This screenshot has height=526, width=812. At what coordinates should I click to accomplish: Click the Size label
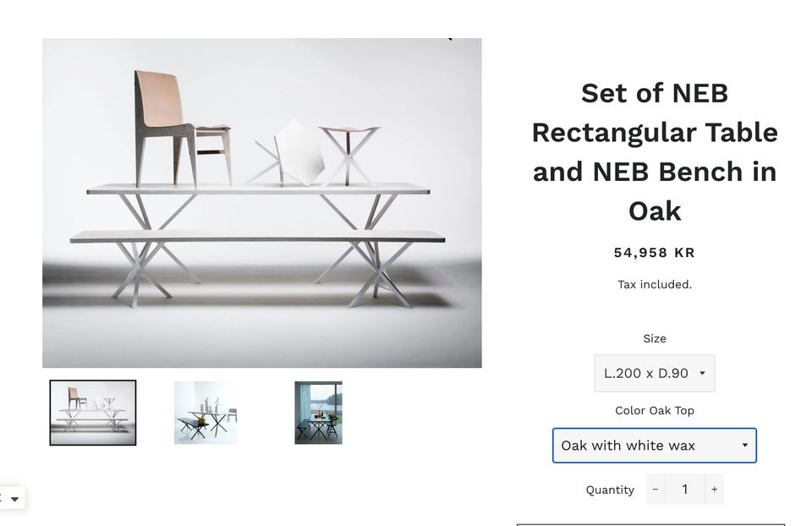pyautogui.click(x=654, y=338)
